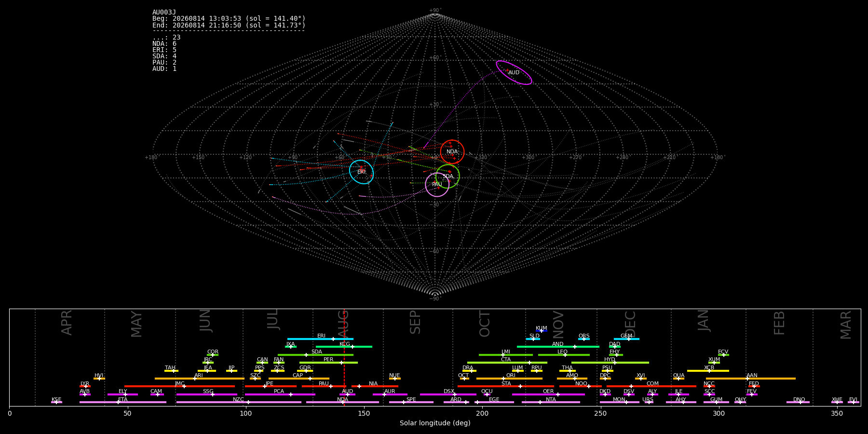
Task: Select the ORI shower bar in timeline
Action: pyautogui.click(x=509, y=379)
